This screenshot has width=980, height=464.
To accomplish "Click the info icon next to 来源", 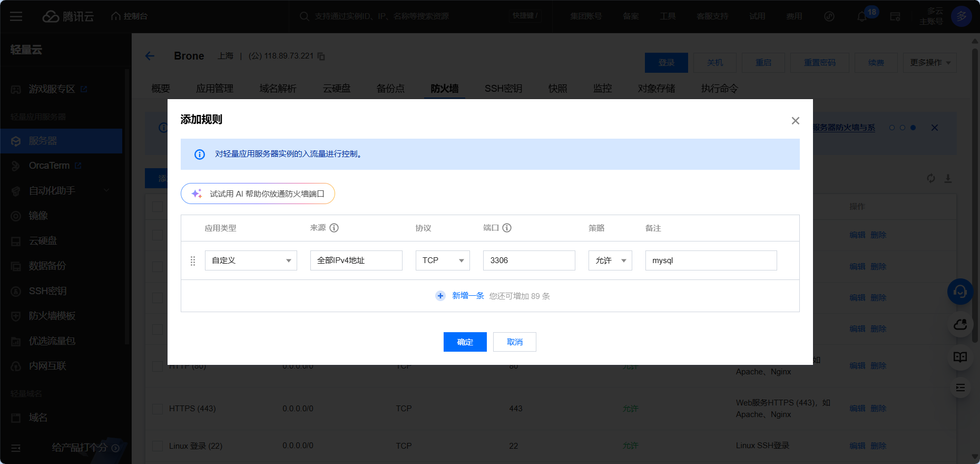I will coord(334,228).
